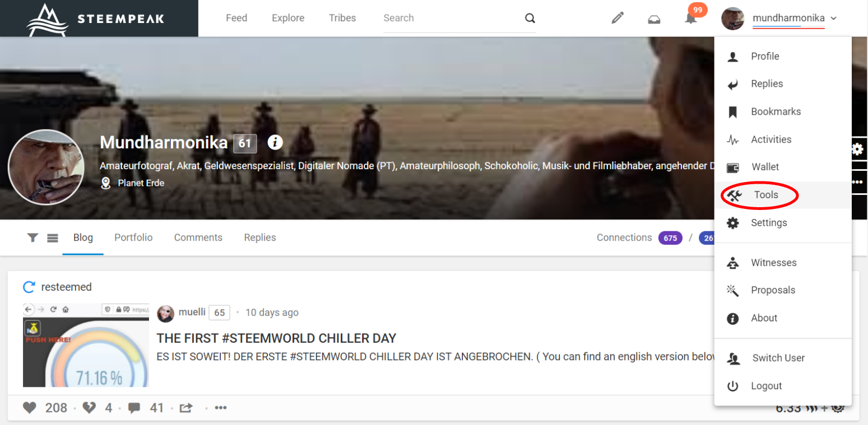Click the muelli author avatar
868x425 pixels.
(x=165, y=313)
